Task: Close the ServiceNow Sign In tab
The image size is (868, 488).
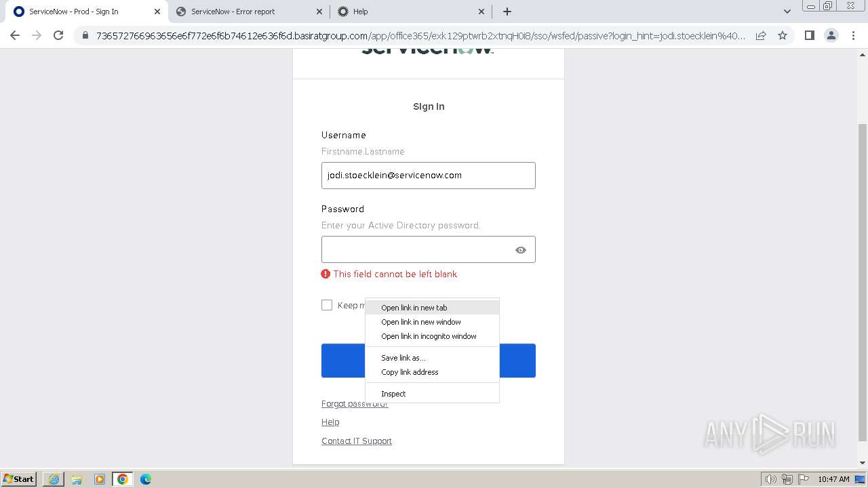Action: click(157, 12)
